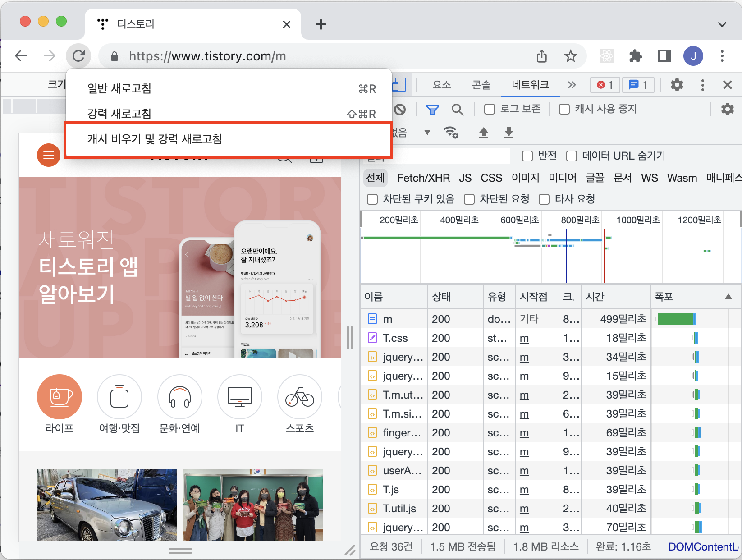This screenshot has width=742, height=560.
Task: Open the Extensions puzzle icon
Action: tap(636, 56)
